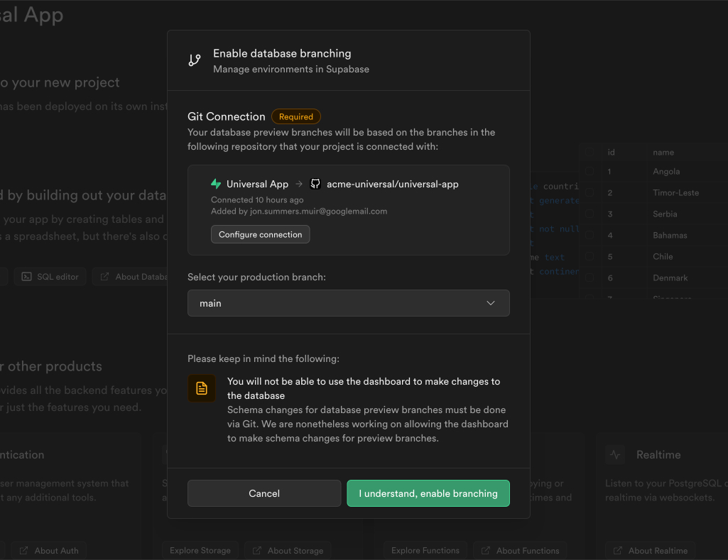Click Explore Functions button
Image resolution: width=728 pixels, height=560 pixels.
425,550
